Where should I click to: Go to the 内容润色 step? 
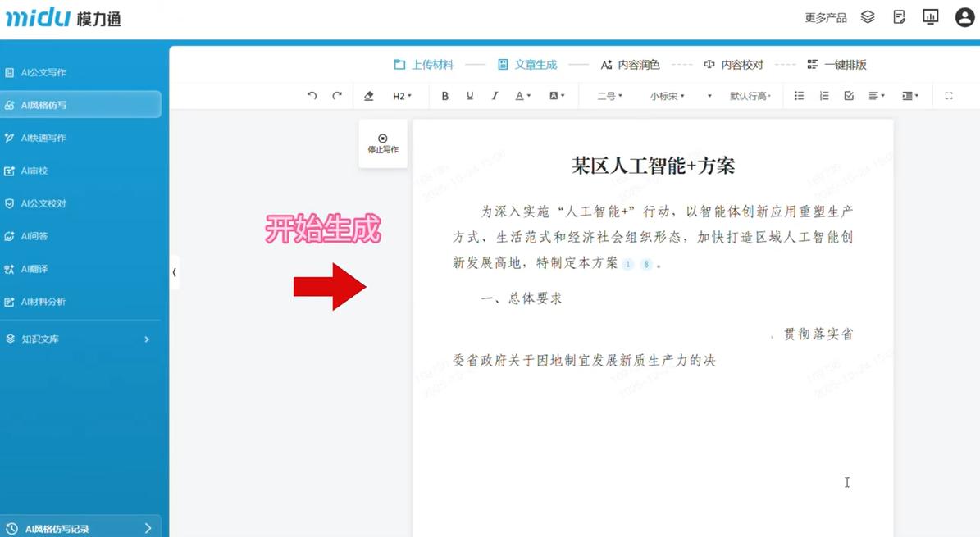pyautogui.click(x=630, y=65)
